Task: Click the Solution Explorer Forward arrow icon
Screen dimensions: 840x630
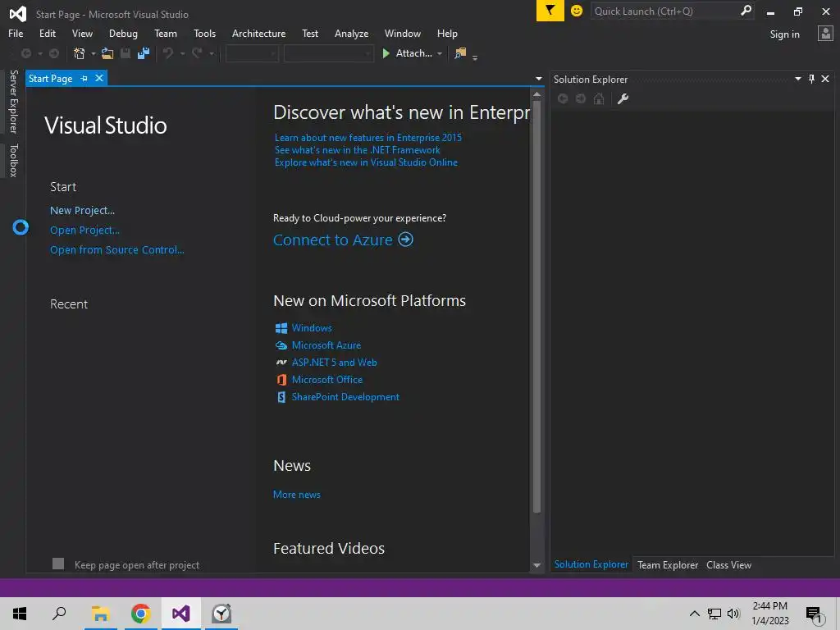Action: pos(581,98)
